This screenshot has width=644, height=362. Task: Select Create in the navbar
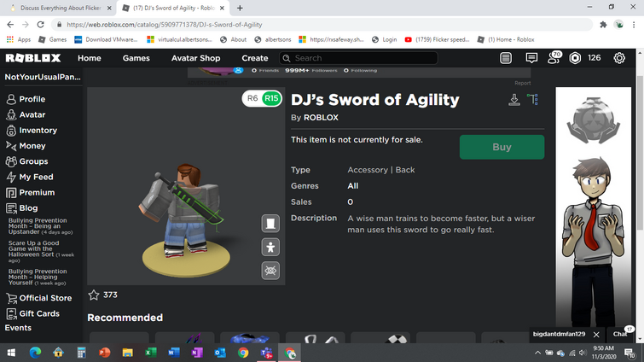point(255,58)
